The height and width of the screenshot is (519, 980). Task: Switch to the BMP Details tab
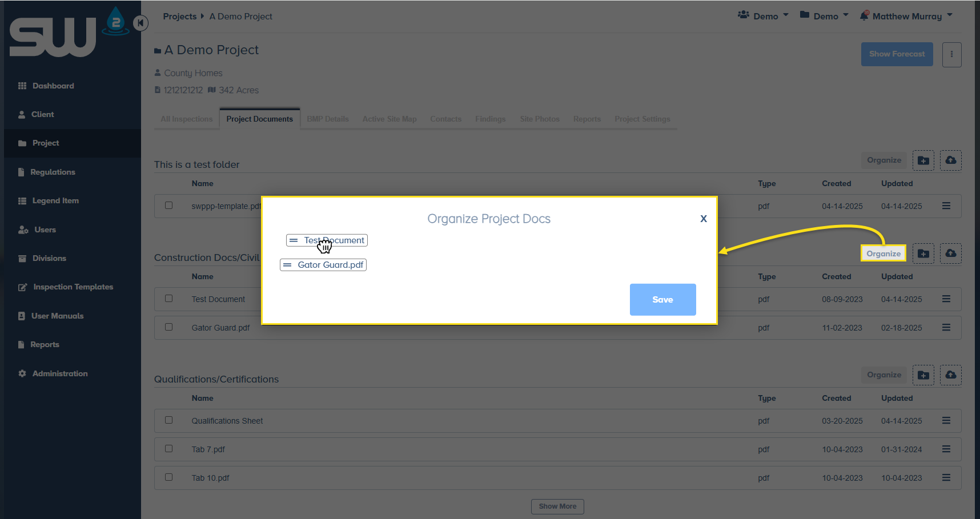click(327, 119)
